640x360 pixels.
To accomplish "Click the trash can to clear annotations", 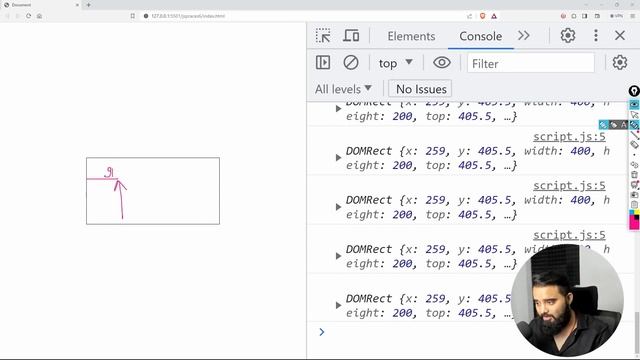I will tap(634, 174).
